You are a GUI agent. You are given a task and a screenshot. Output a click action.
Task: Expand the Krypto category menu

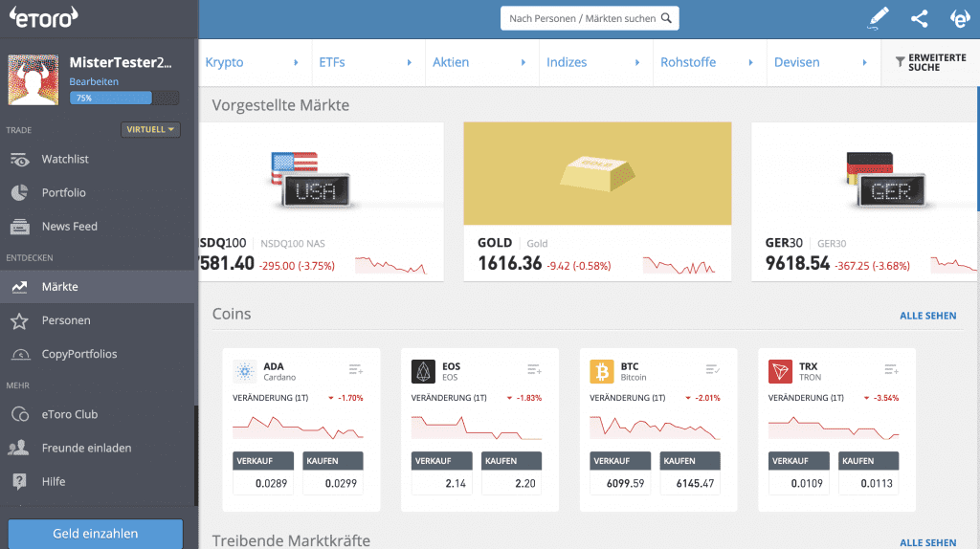[253, 63]
